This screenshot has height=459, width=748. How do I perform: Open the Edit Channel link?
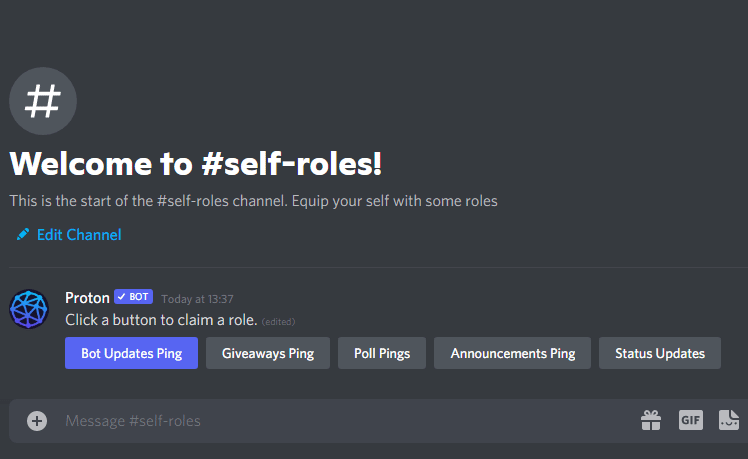click(x=79, y=235)
